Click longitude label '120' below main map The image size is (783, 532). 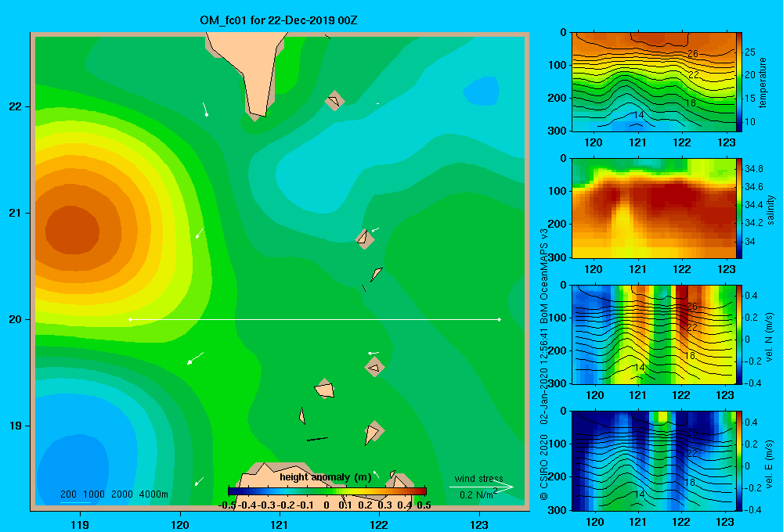point(180,524)
